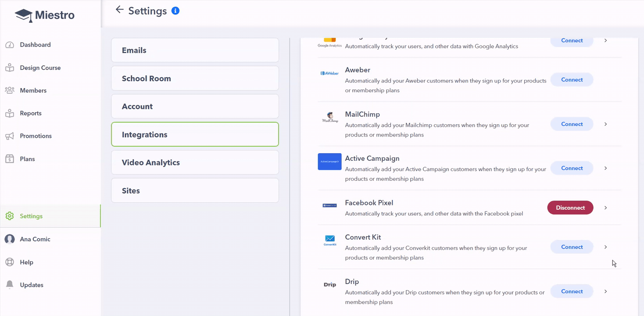Click the Miestro graduation cap logo
Viewport: 644px width, 316px height.
click(x=24, y=15)
